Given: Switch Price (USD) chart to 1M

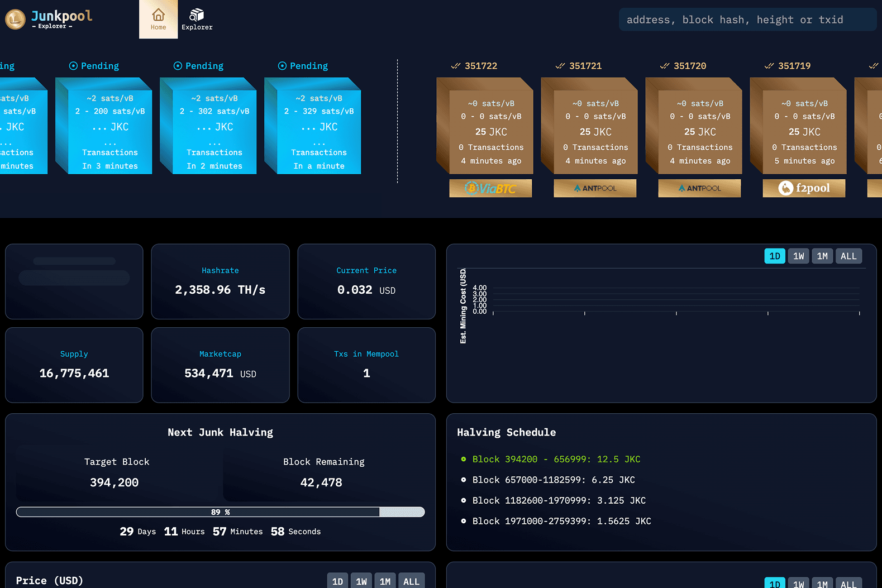Looking at the screenshot, I should point(385,581).
